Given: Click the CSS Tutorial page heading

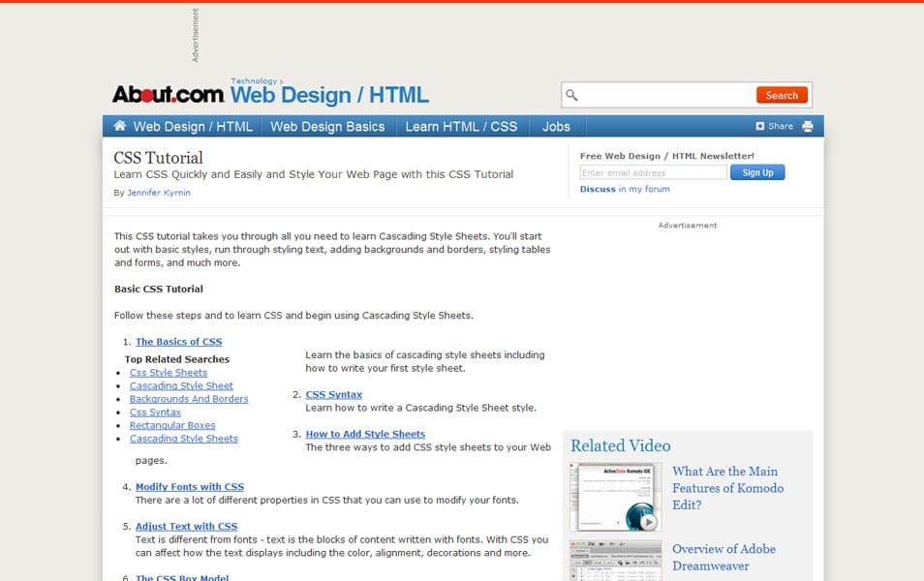Looking at the screenshot, I should pyautogui.click(x=158, y=158).
